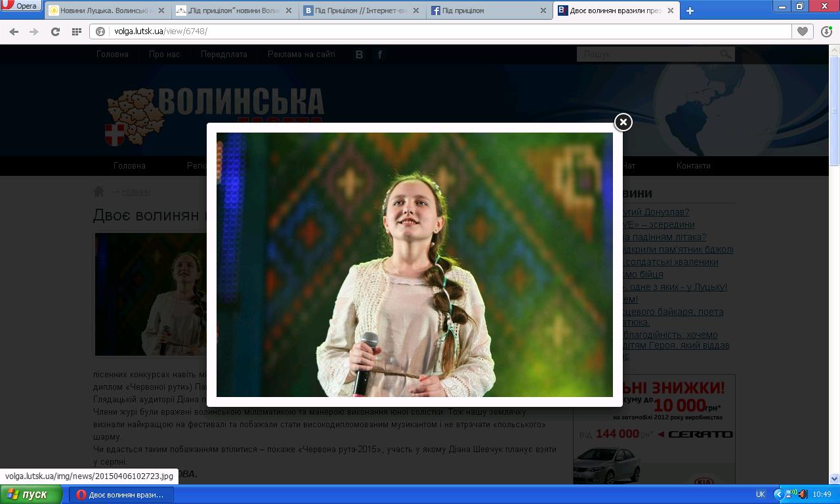Click the site info globe in address bar

pyautogui.click(x=100, y=31)
